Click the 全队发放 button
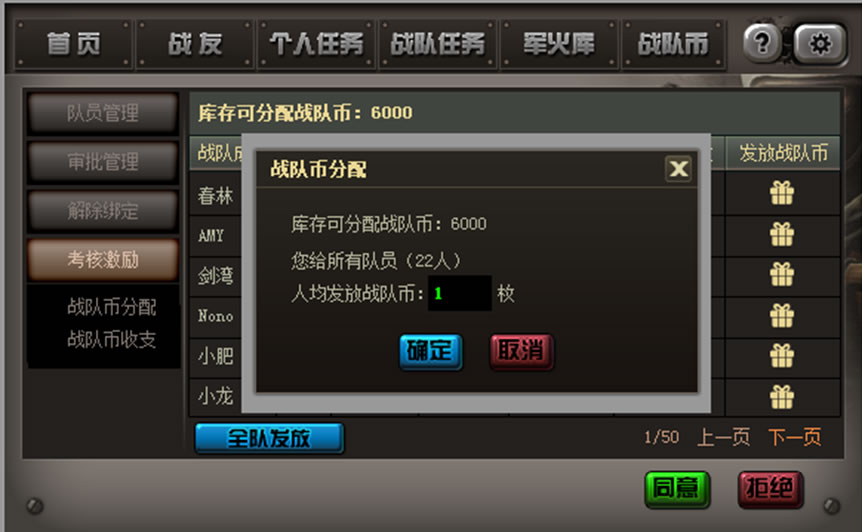The width and height of the screenshot is (862, 532). click(269, 438)
